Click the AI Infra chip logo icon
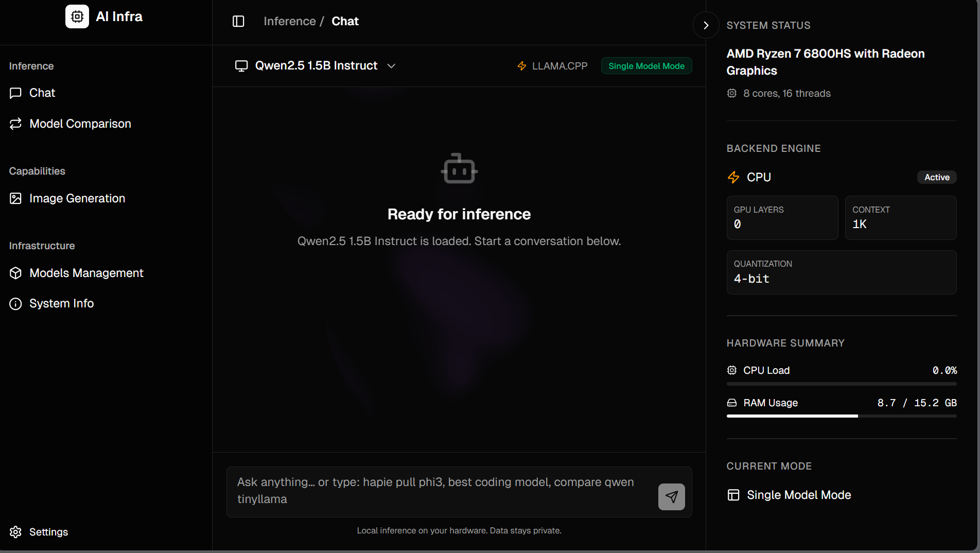This screenshot has height=553, width=980. pos(77,16)
